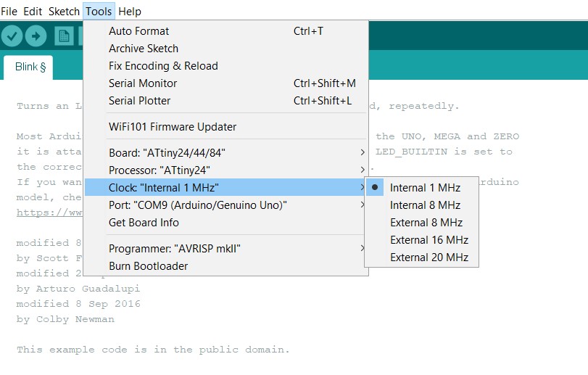This screenshot has height=375, width=588.
Task: Select the Internal 1 MHz clock option
Action: [425, 188]
